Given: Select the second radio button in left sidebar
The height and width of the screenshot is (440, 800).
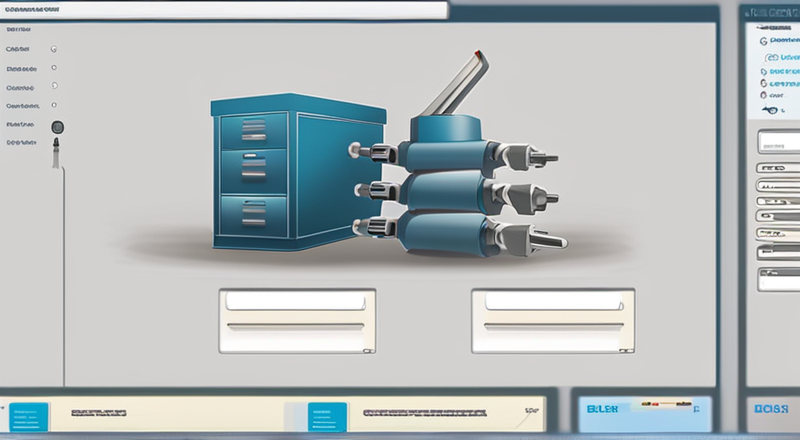Looking at the screenshot, I should 54,68.
